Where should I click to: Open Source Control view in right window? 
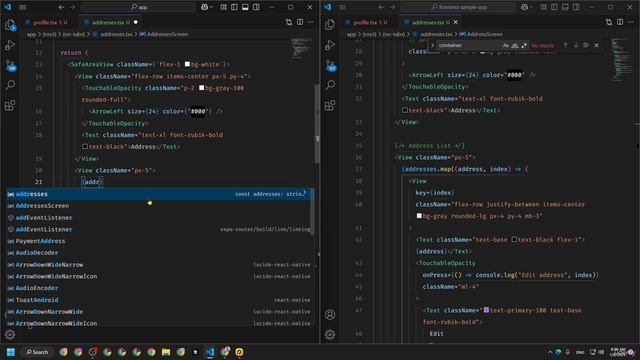pyautogui.click(x=331, y=65)
